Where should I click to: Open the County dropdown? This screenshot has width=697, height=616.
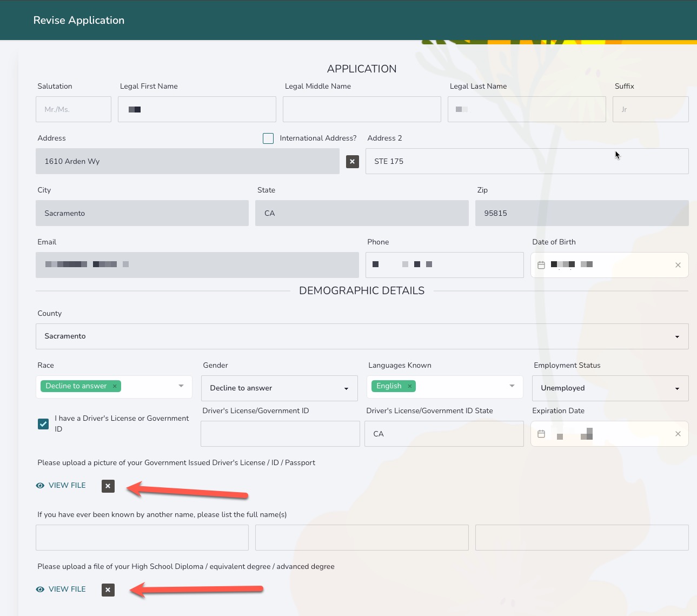pyautogui.click(x=362, y=336)
